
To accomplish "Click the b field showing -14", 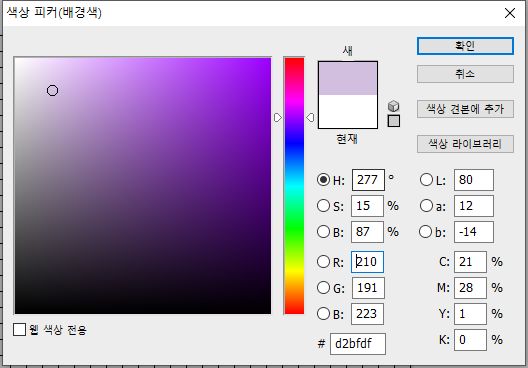I will pyautogui.click(x=474, y=232).
